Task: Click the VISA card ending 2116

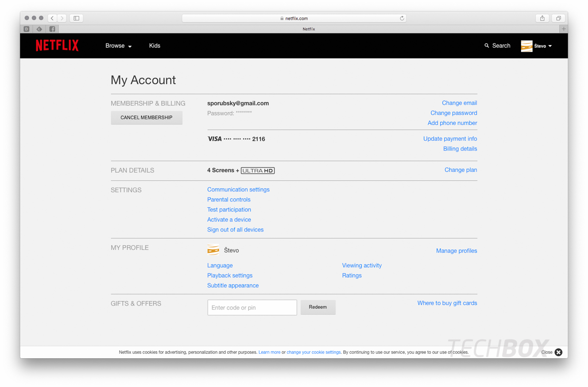Action: tap(236, 139)
